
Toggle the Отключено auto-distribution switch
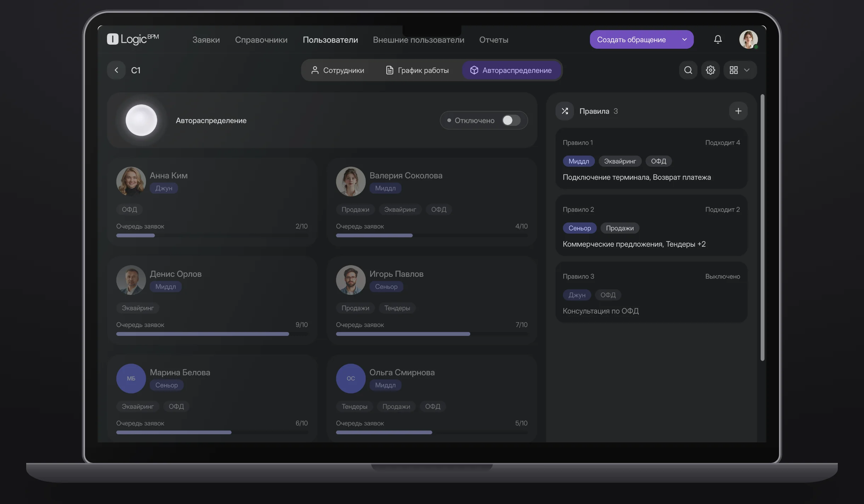coord(511,120)
